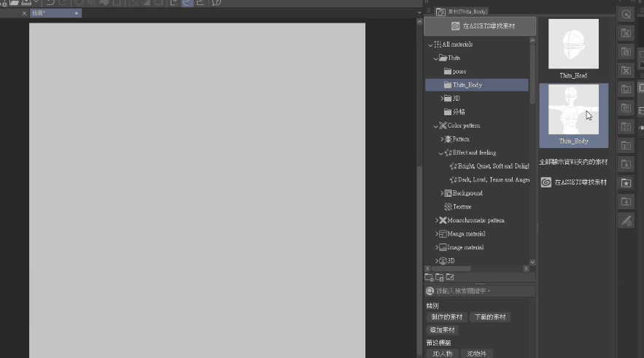Expand the Monochromatic pattern node
The width and height of the screenshot is (644, 358).
(437, 220)
